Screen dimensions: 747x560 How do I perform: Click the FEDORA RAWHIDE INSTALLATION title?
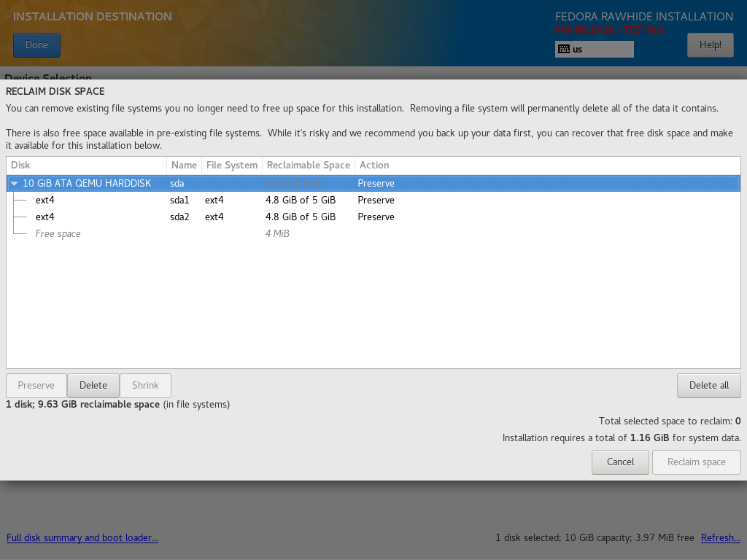click(x=644, y=17)
